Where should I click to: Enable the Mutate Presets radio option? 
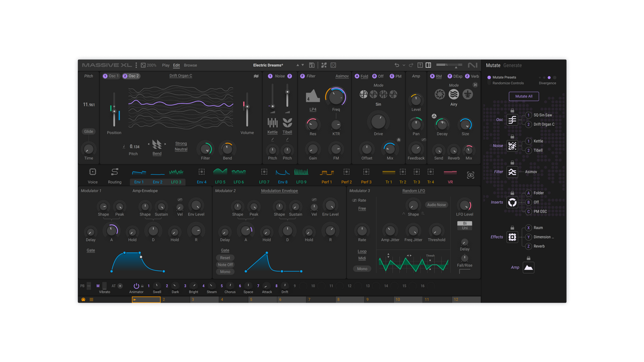click(x=489, y=78)
